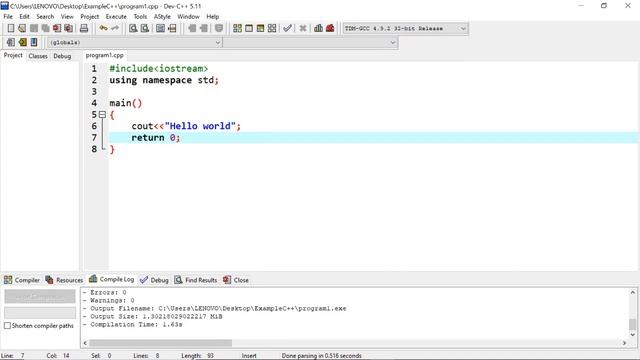640x360 pixels.
Task: Click the compile log scroll-up arrow
Action: point(632,292)
